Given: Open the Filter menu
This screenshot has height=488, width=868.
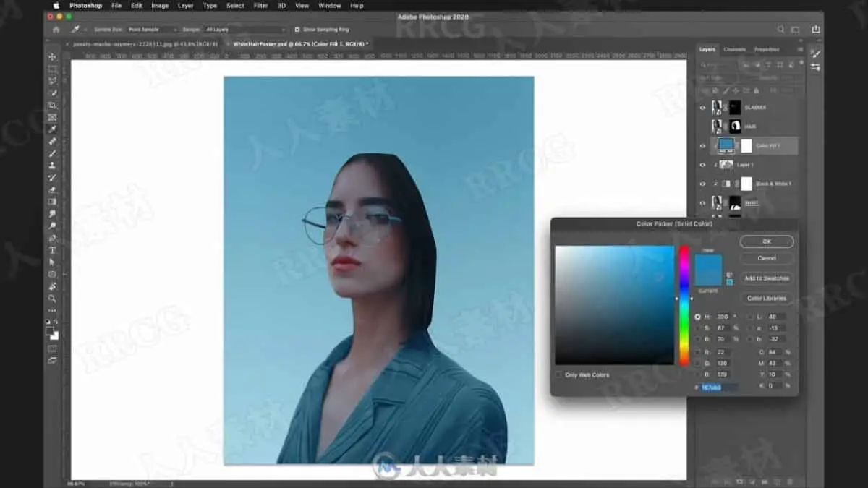Looking at the screenshot, I should [x=260, y=6].
